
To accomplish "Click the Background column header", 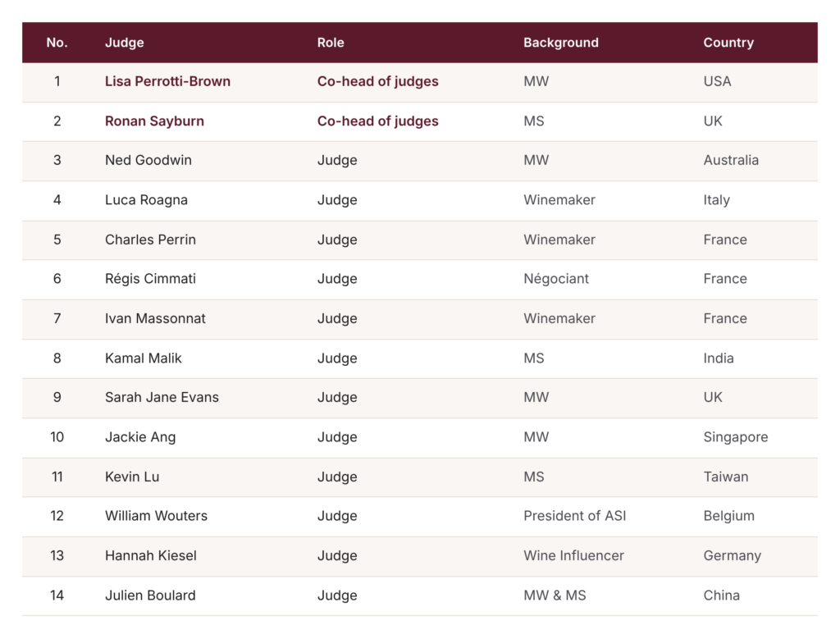I will click(x=561, y=43).
